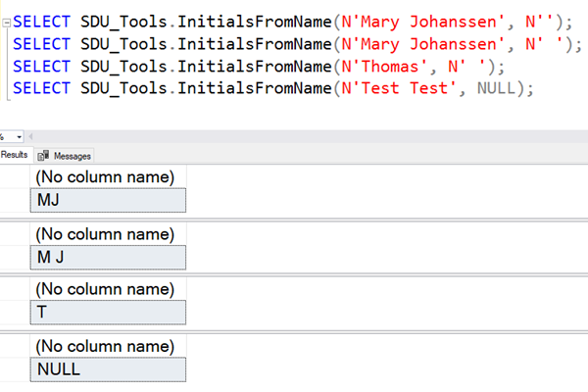
Task: Click the NULL keyword in the fourth query
Action: pyautogui.click(x=496, y=88)
